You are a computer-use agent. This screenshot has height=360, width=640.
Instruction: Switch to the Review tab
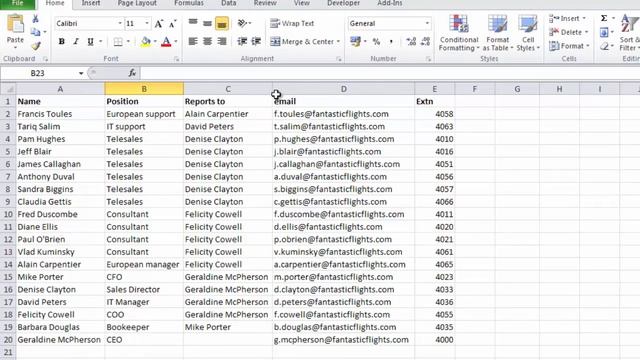click(265, 4)
